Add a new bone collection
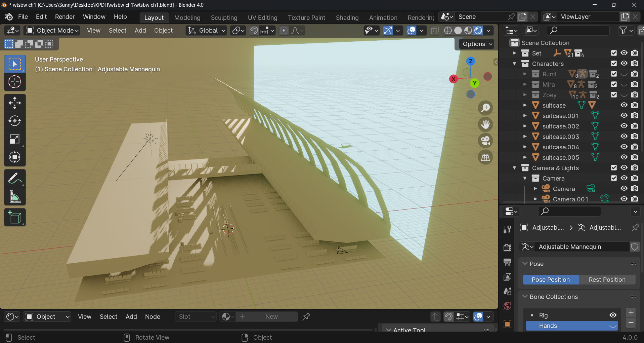The width and height of the screenshot is (644, 343). (x=631, y=312)
